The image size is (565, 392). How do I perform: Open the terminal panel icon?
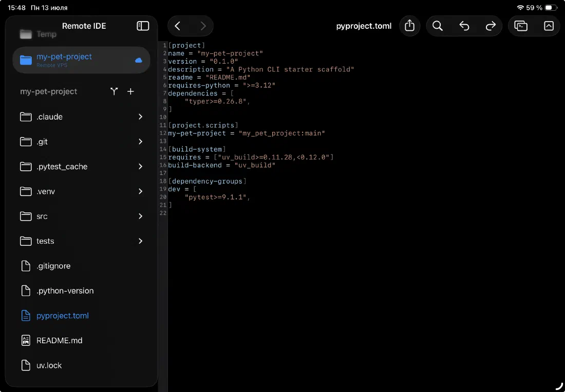[521, 26]
